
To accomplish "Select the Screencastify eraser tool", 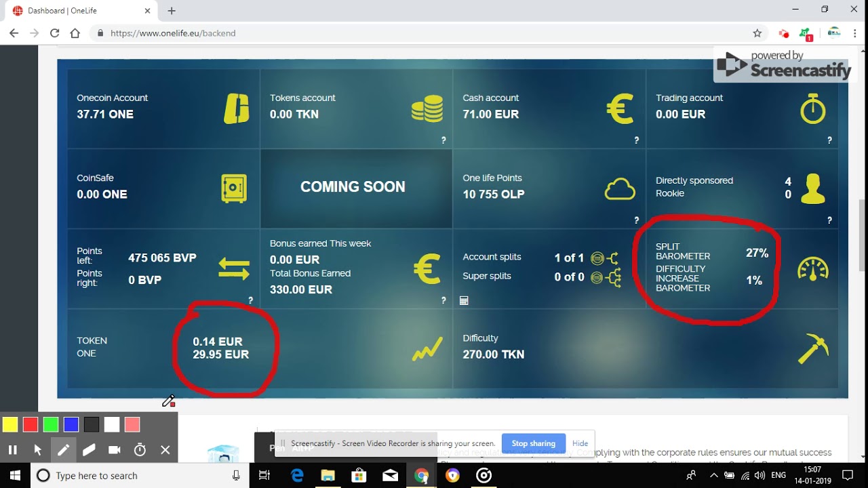I will pyautogui.click(x=89, y=450).
